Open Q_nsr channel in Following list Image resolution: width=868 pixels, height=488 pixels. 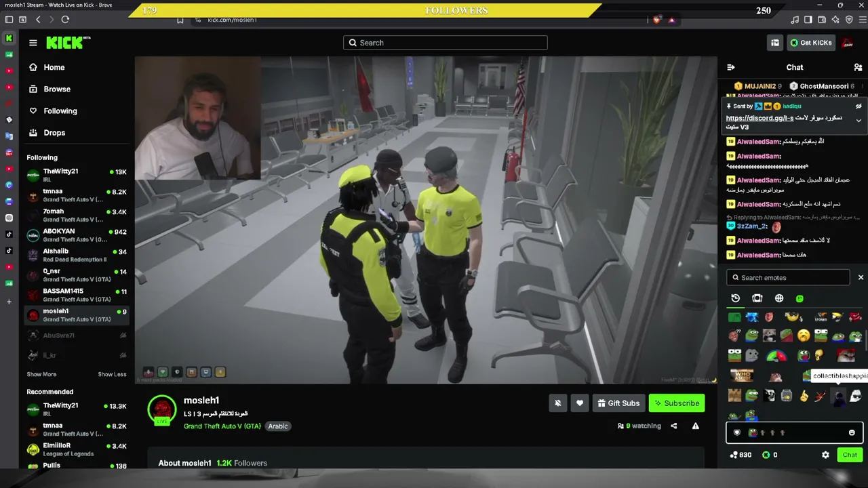point(77,274)
